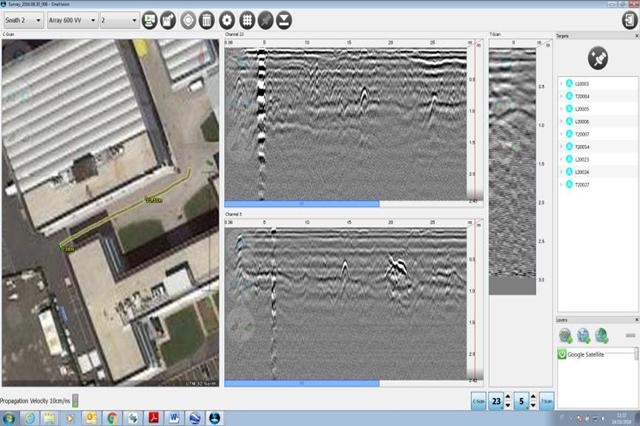
Task: Toggle the Google Satellite layer checkbox
Action: [563, 354]
